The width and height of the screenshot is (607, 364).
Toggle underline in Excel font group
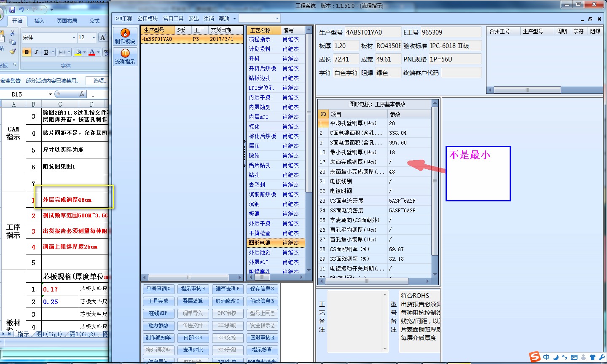pyautogui.click(x=46, y=52)
